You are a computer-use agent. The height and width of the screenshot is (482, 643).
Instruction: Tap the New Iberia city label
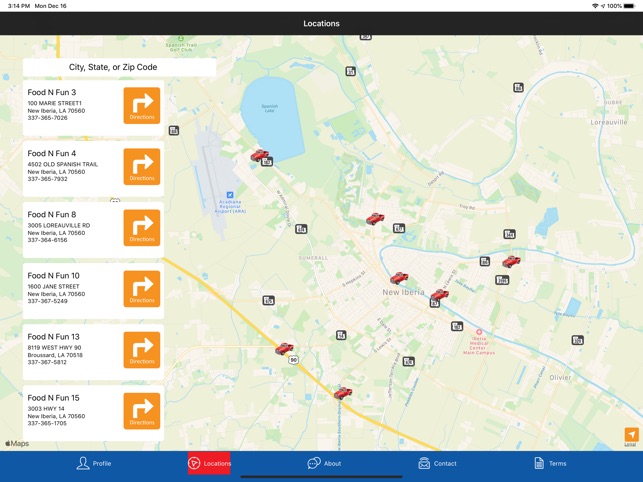(x=403, y=292)
